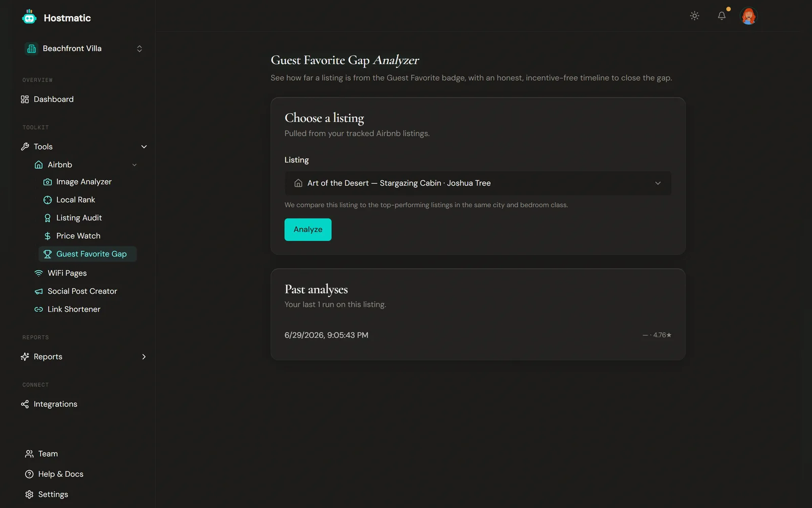Toggle the light/dark theme sun icon
This screenshot has height=508, width=812.
(x=695, y=16)
